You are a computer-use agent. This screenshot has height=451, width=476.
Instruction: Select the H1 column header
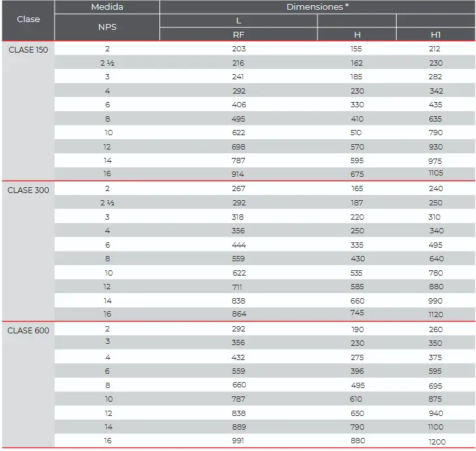(x=436, y=35)
